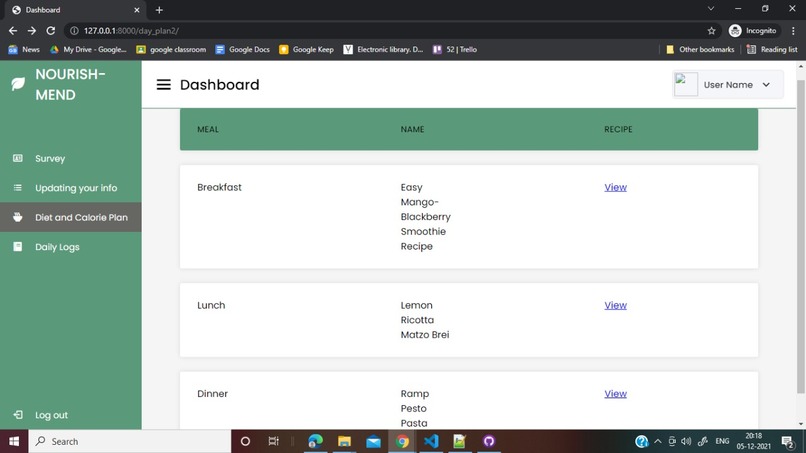Show hidden system tray icons
The width and height of the screenshot is (806, 453).
(657, 441)
